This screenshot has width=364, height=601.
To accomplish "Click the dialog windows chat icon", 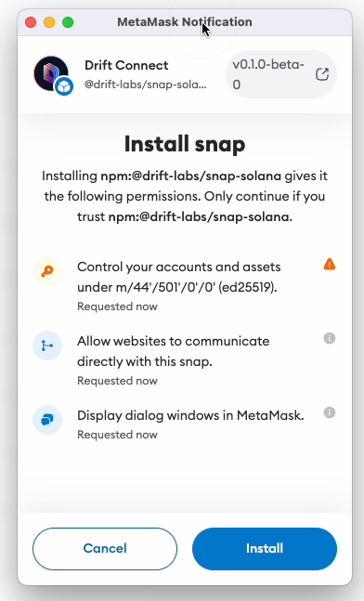I will (47, 420).
